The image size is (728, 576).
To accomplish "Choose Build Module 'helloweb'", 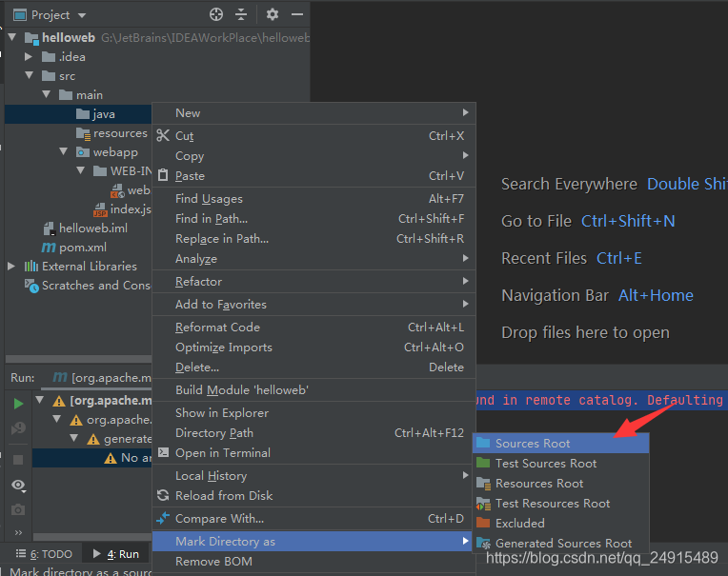I will pyautogui.click(x=313, y=389).
